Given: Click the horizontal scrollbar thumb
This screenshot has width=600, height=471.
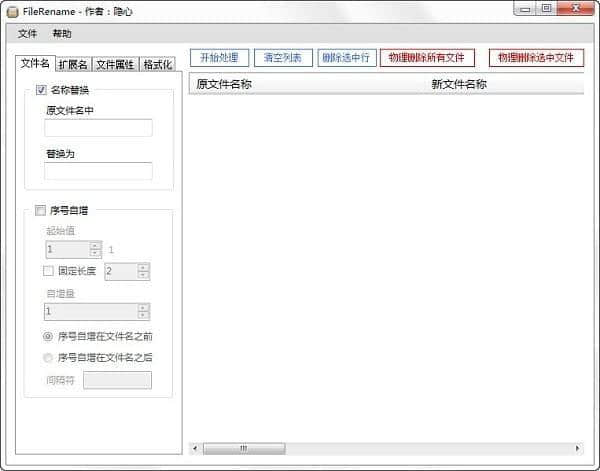Looking at the screenshot, I should tap(244, 448).
